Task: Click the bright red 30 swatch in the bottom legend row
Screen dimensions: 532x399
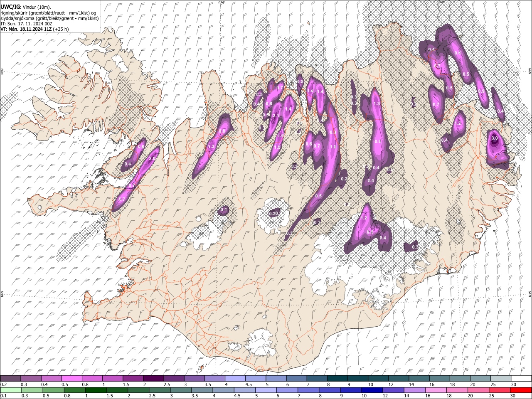Action: point(520,390)
